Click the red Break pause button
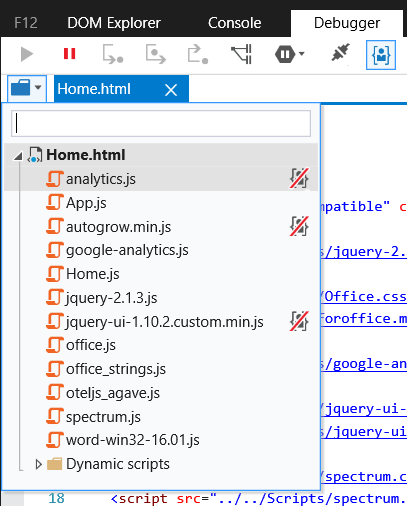The width and height of the screenshot is (407, 506). coord(70,54)
